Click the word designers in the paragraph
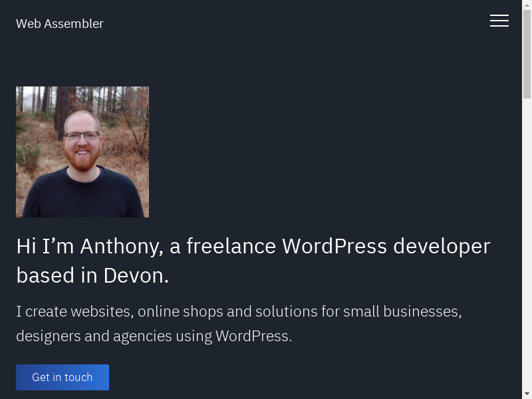The width and height of the screenshot is (532, 399). coord(49,336)
